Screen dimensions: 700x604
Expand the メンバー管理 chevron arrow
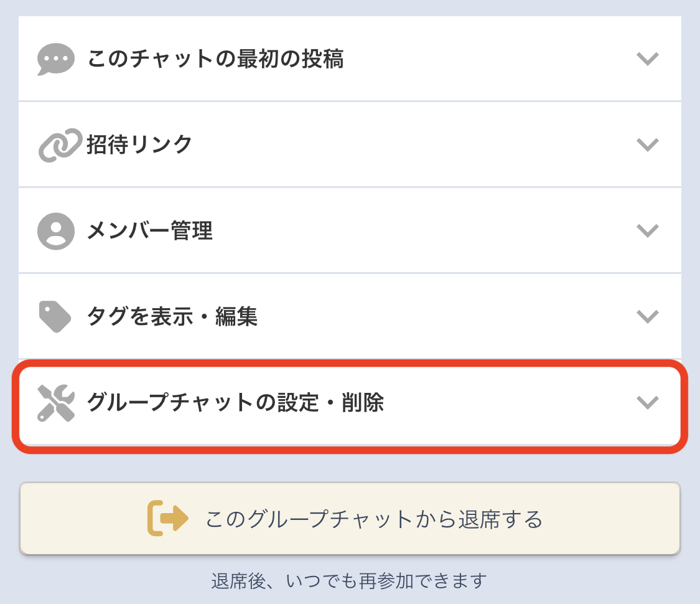pos(648,231)
